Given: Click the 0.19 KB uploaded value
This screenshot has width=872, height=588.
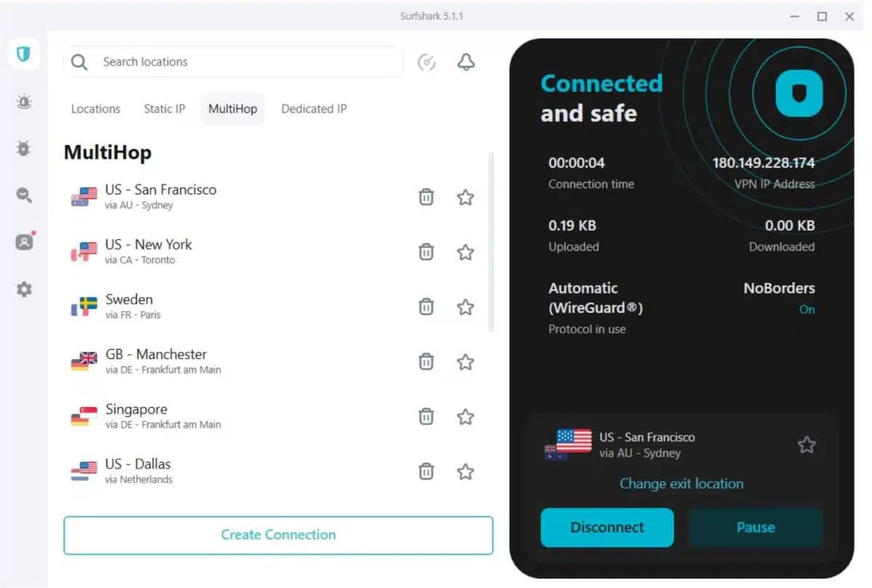Looking at the screenshot, I should [572, 225].
